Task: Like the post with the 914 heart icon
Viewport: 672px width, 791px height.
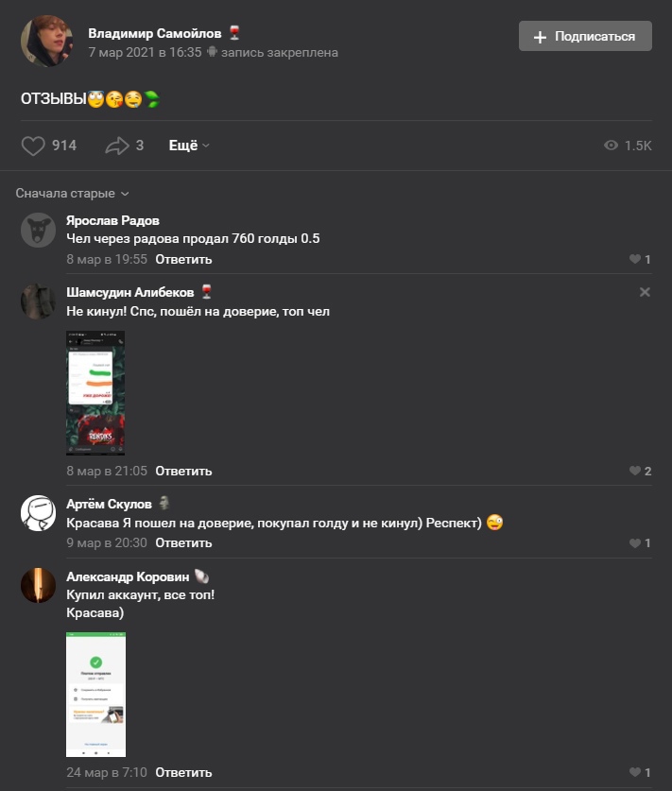Action: pos(33,146)
